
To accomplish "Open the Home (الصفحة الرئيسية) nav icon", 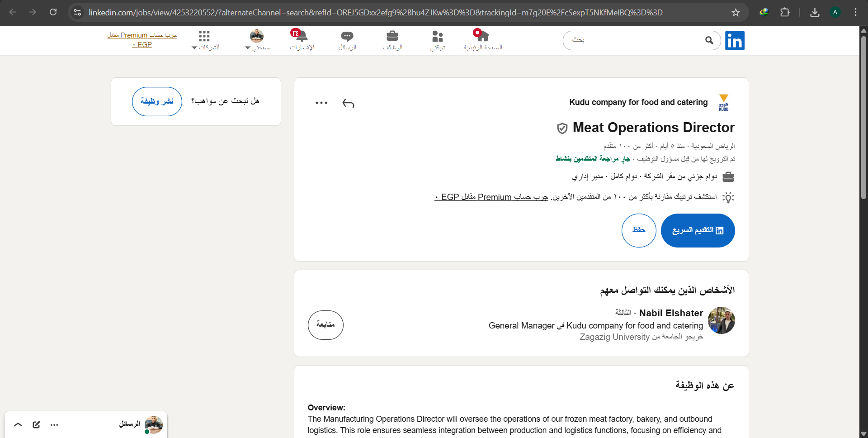I will tap(482, 40).
